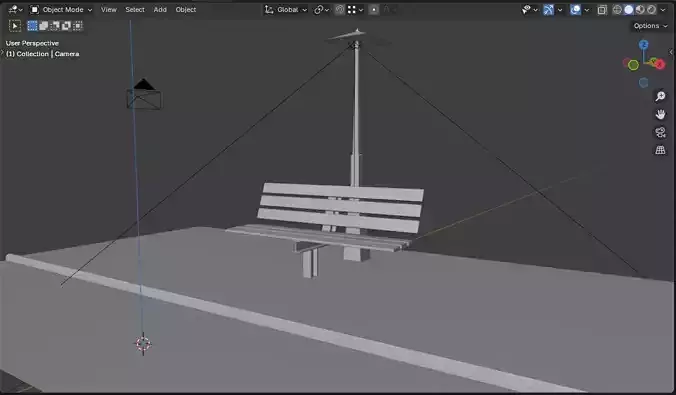The image size is (676, 395).
Task: Click the '(1) Collection | Camera' text
Action: coord(43,54)
